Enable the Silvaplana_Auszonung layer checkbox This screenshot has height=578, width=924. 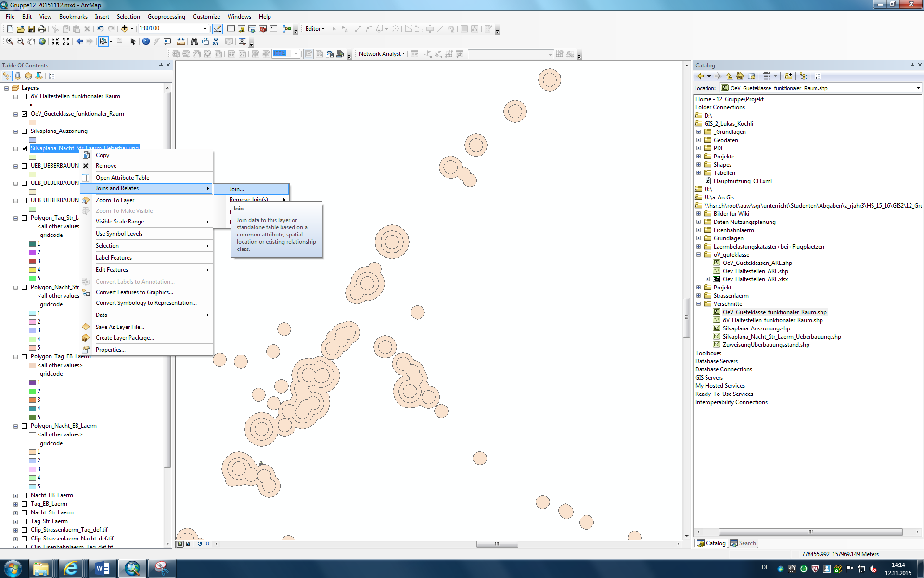pos(24,131)
